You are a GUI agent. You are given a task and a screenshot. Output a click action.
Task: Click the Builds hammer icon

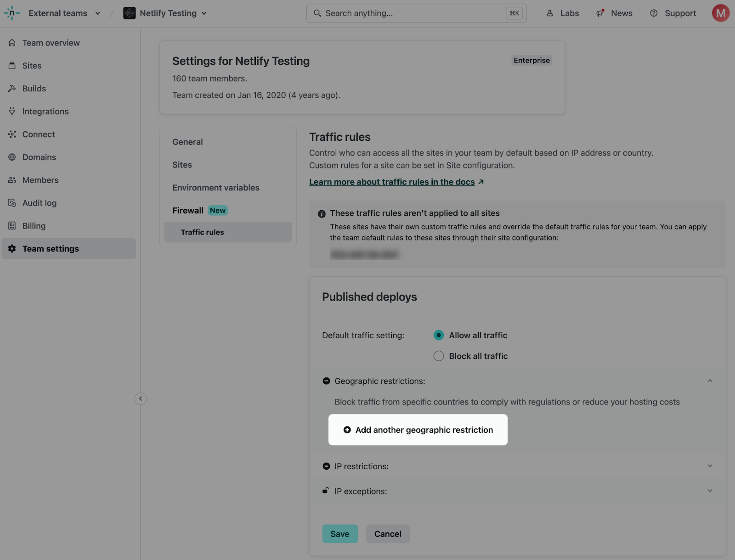click(12, 89)
